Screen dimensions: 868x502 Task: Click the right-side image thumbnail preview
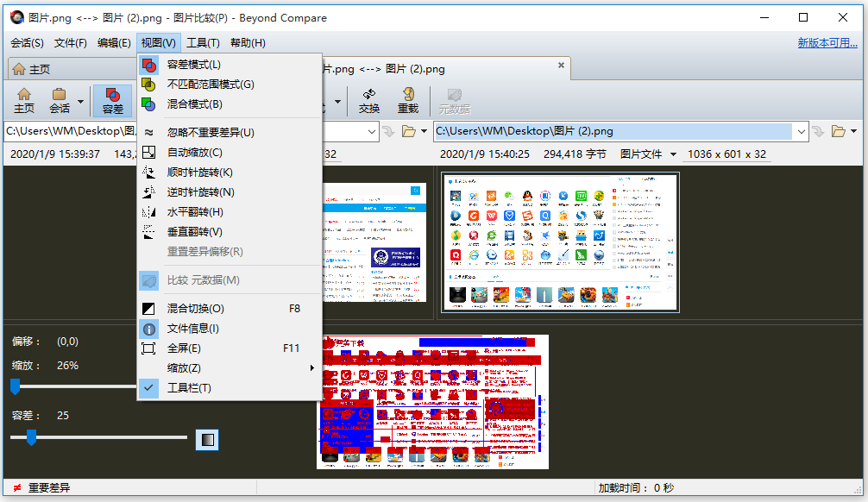[x=559, y=242]
